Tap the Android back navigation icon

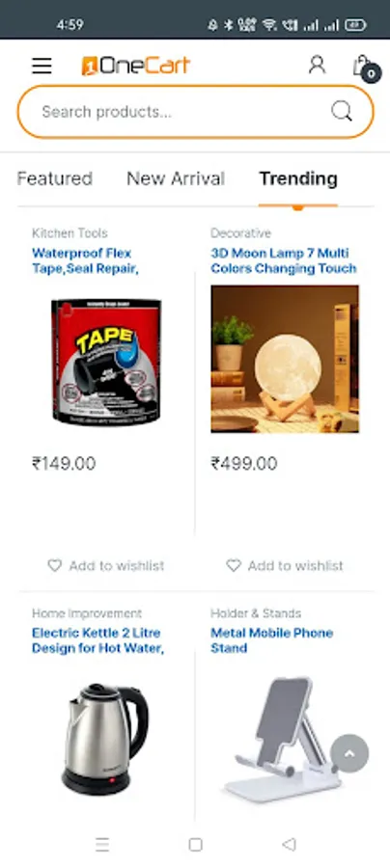coord(289,844)
